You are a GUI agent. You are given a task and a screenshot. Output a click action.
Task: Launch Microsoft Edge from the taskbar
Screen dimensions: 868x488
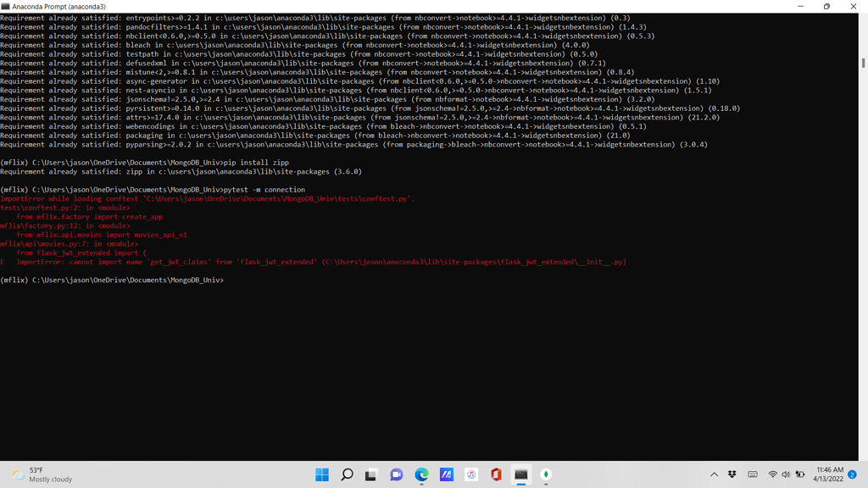coord(420,474)
